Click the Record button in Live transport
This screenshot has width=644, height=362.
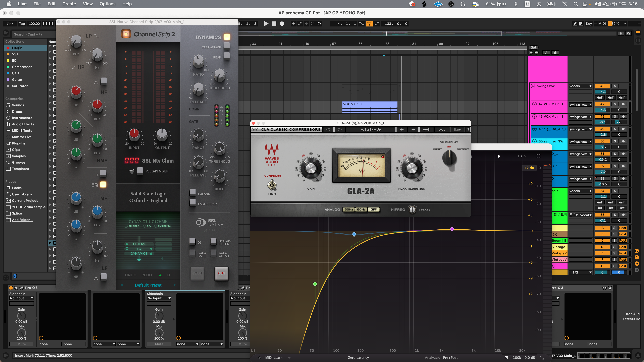click(282, 24)
